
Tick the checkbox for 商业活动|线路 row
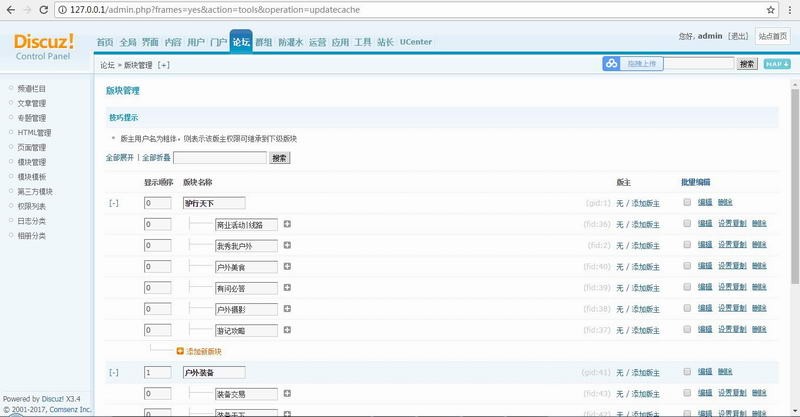(687, 224)
